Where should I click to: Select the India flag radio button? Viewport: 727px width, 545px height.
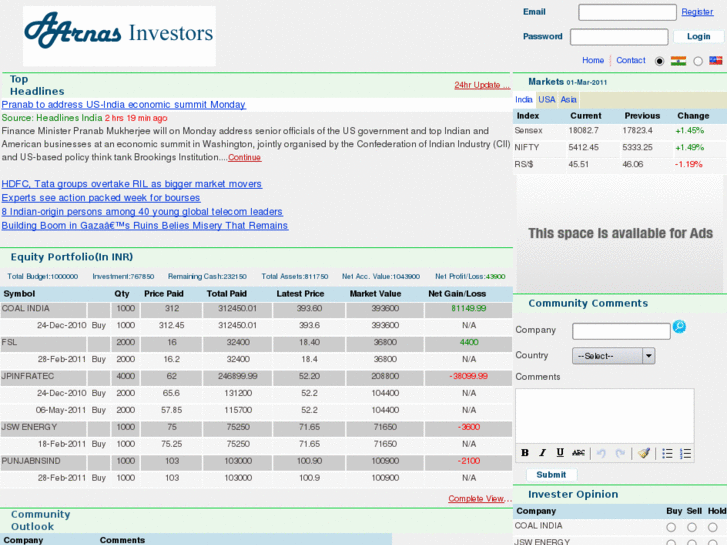tap(659, 61)
